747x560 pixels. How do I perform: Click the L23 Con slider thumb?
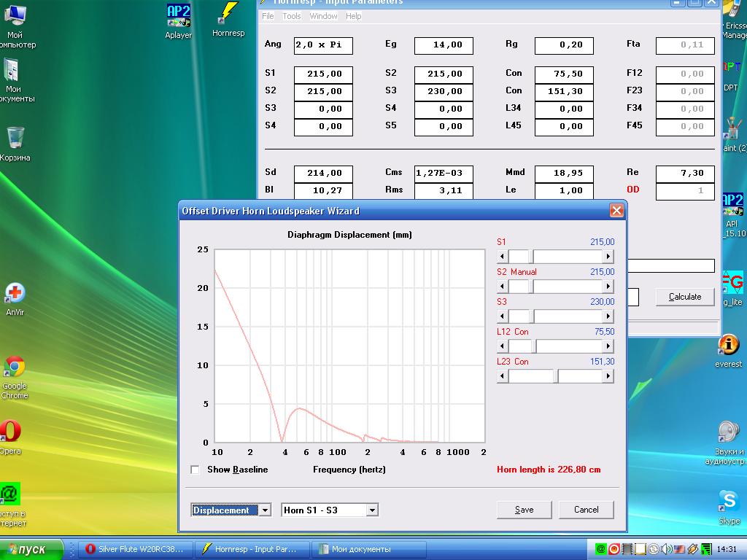coord(555,376)
